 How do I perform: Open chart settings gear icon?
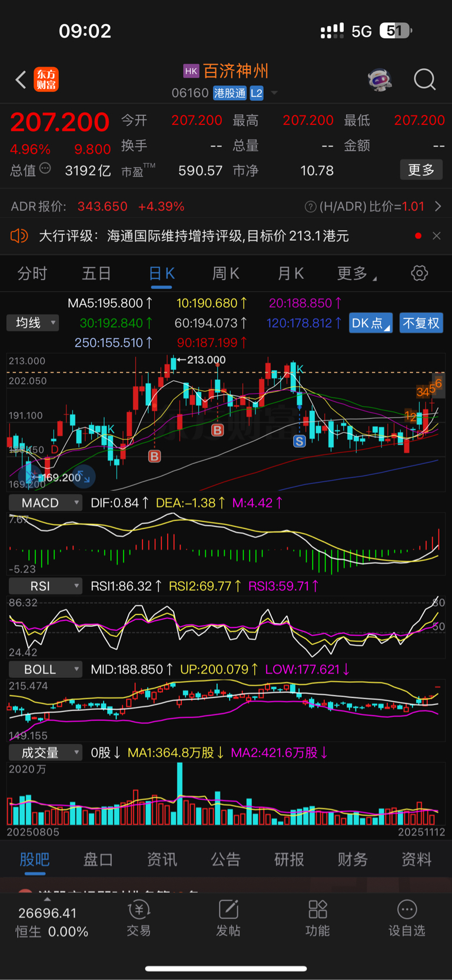419,273
